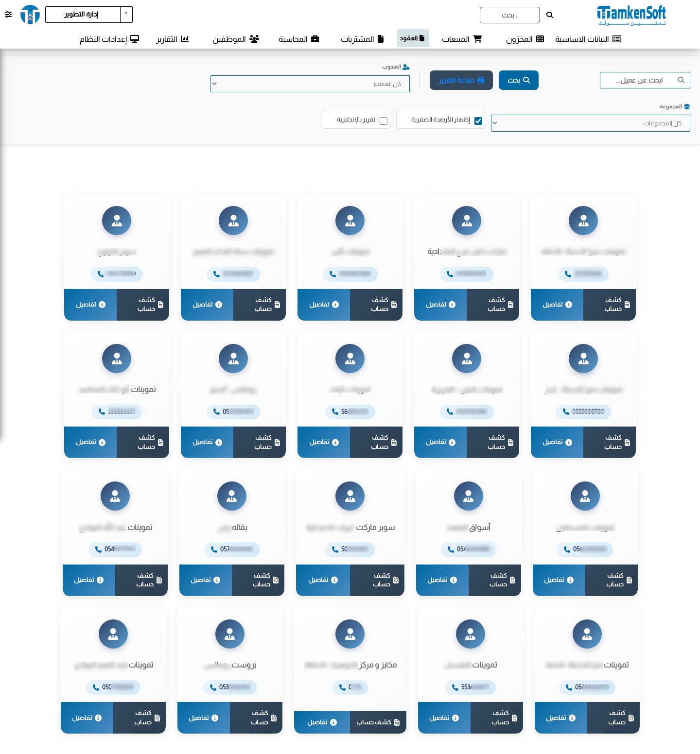Open the المحاسبة menu
The width and height of the screenshot is (700, 754).
point(299,39)
